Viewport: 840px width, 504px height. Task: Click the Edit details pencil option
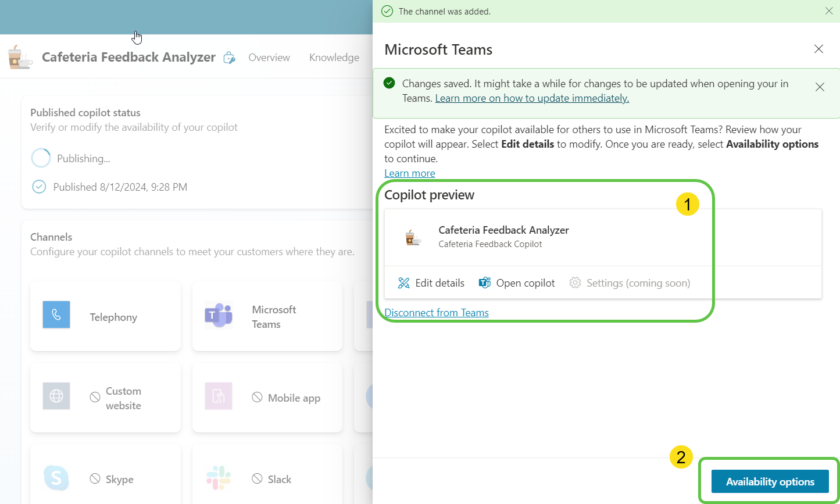[x=431, y=283]
